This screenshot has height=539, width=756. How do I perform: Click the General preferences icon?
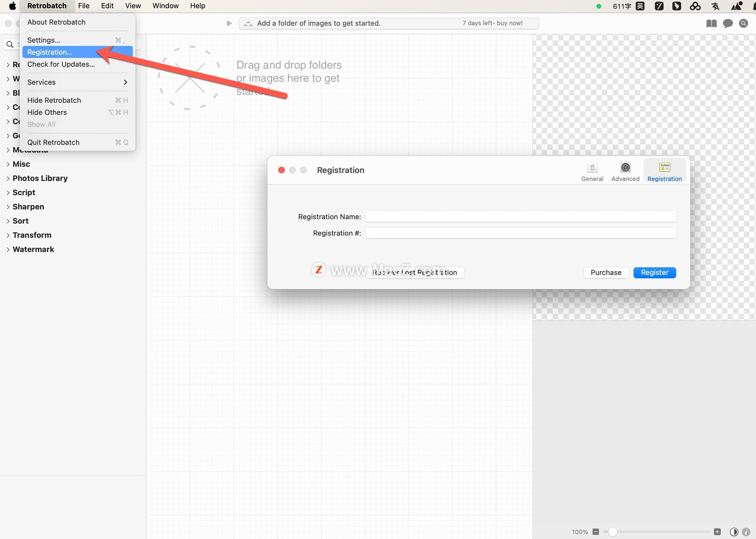pyautogui.click(x=592, y=172)
